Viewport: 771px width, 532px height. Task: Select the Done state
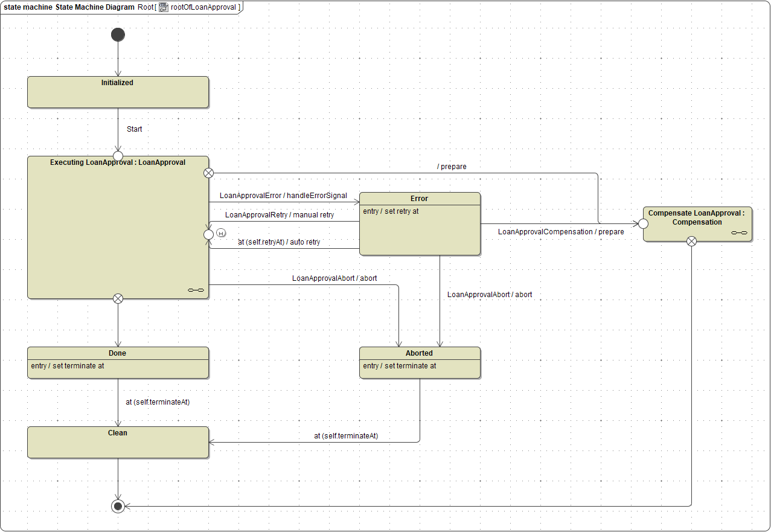coord(118,362)
